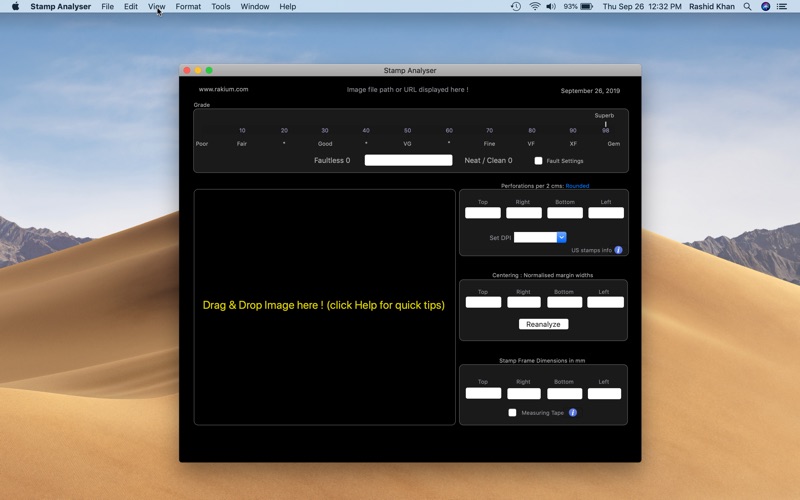Open Measuring Tape info icon
The image size is (800, 500).
[x=573, y=413]
